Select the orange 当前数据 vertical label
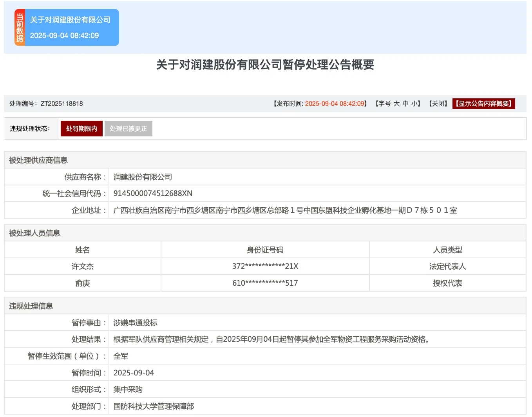This screenshot has width=532, height=417. 20,27
